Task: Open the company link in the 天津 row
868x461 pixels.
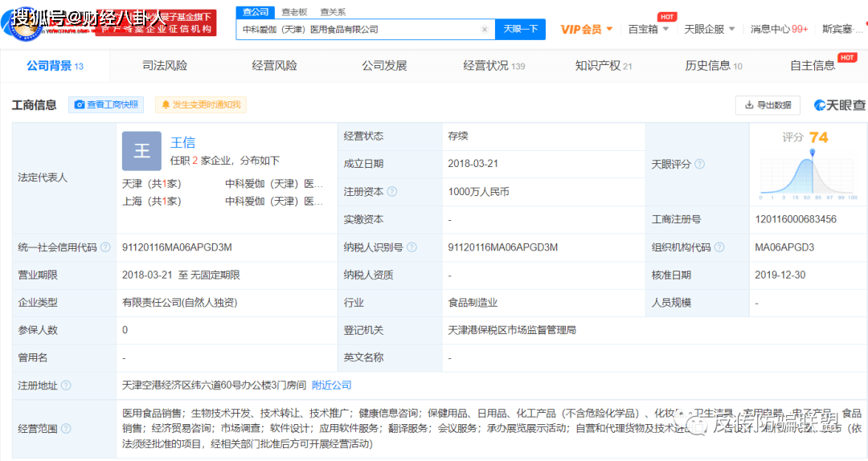Action: [x=274, y=184]
